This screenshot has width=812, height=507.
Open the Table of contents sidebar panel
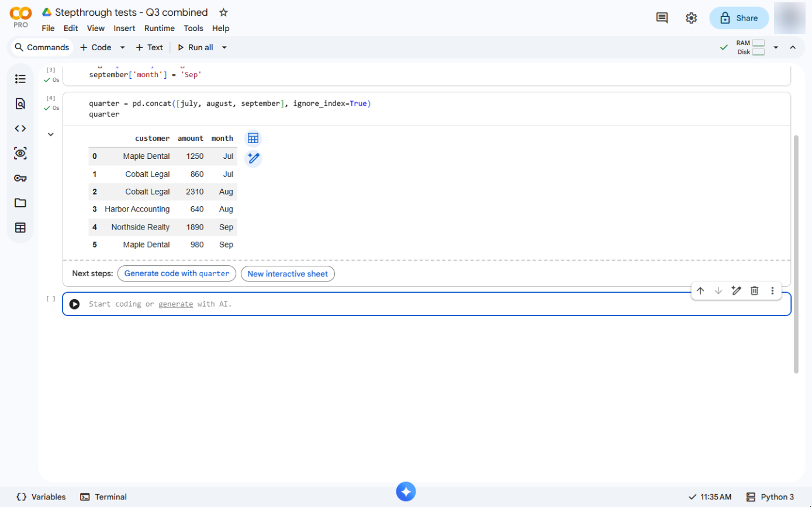[x=20, y=79]
